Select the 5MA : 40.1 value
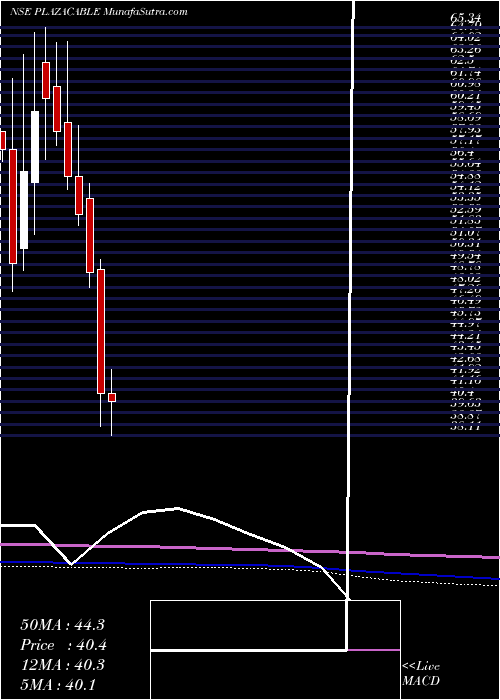 click(x=58, y=684)
